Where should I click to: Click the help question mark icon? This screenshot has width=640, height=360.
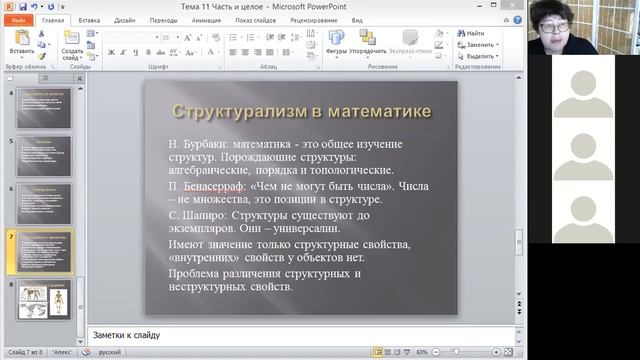click(x=518, y=20)
